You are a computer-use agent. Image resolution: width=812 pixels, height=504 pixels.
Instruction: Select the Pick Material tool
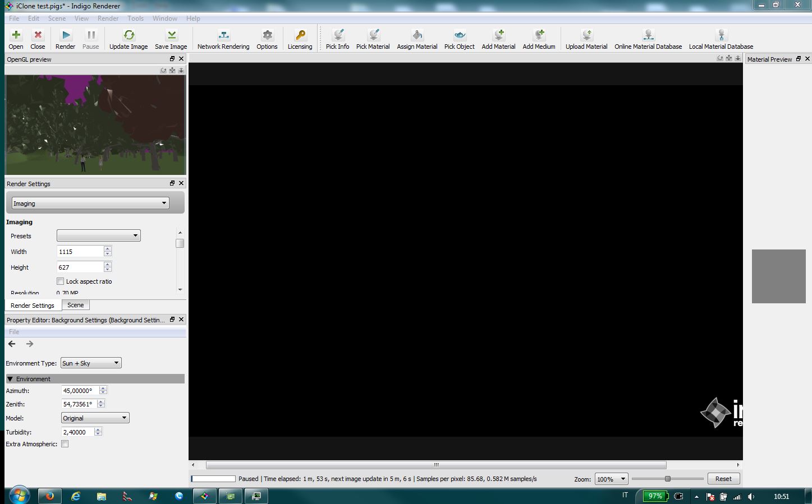[x=373, y=36]
